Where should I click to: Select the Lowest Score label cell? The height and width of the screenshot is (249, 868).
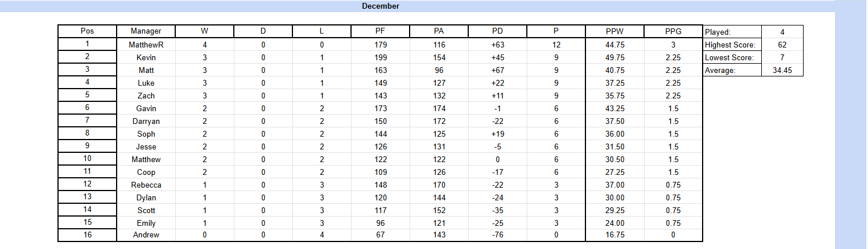coord(732,57)
